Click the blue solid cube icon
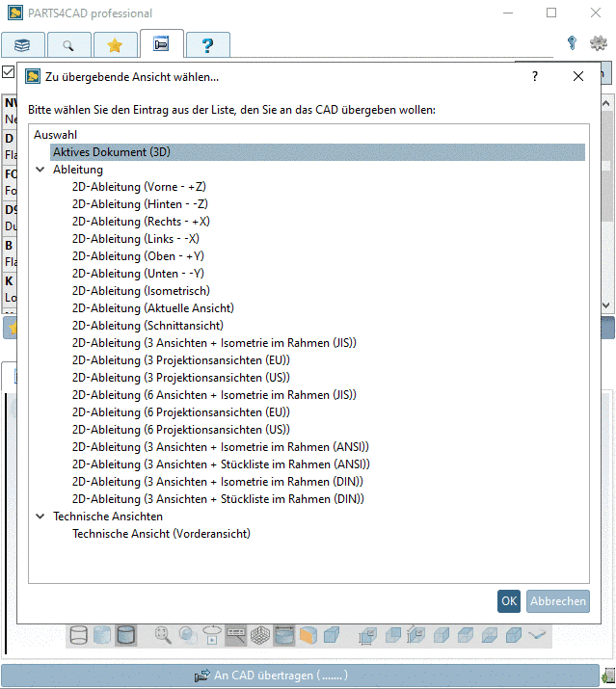This screenshot has width=616, height=689. pyautogui.click(x=332, y=635)
